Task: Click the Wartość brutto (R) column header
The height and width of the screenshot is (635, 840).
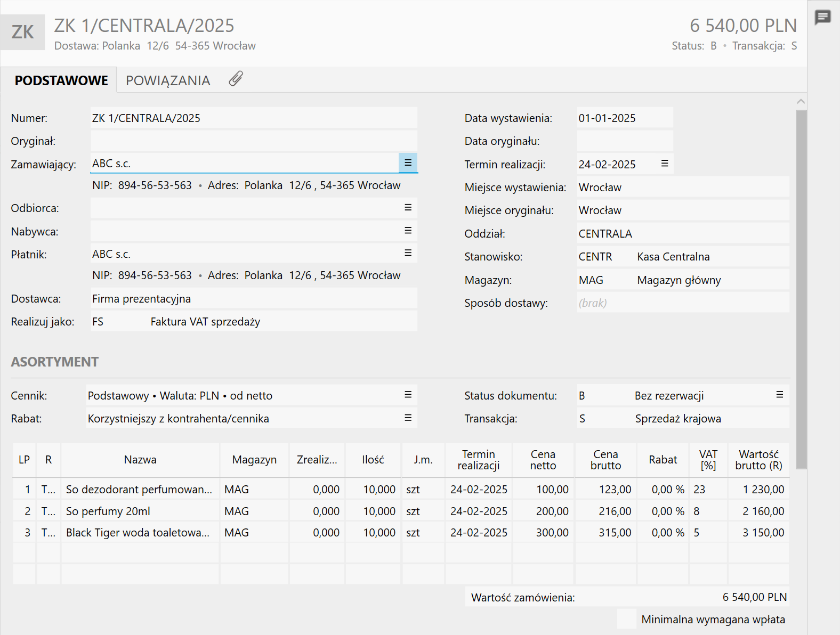Action: pos(758,460)
